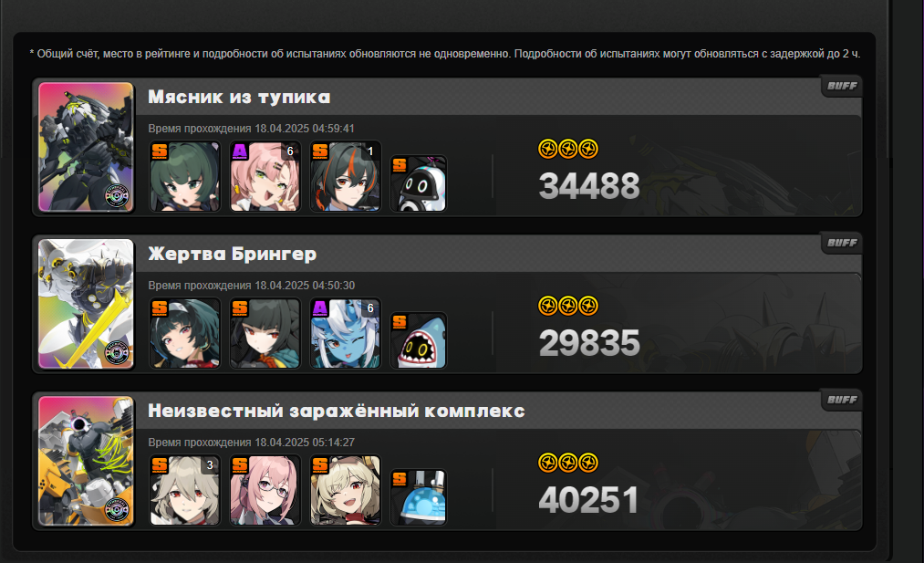
Task: Click the dark-haired agent with white headband
Action: point(184,333)
